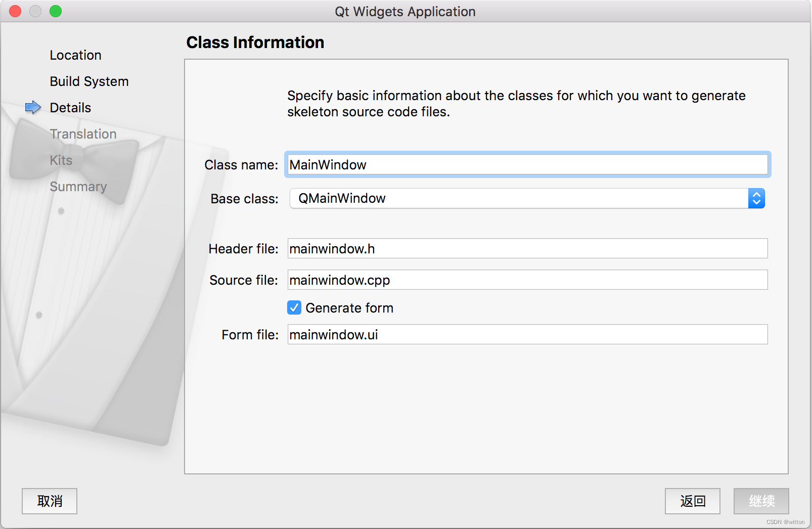Click the blue arrow icon beside Details
Viewport: 812px width, 529px height.
(33, 107)
